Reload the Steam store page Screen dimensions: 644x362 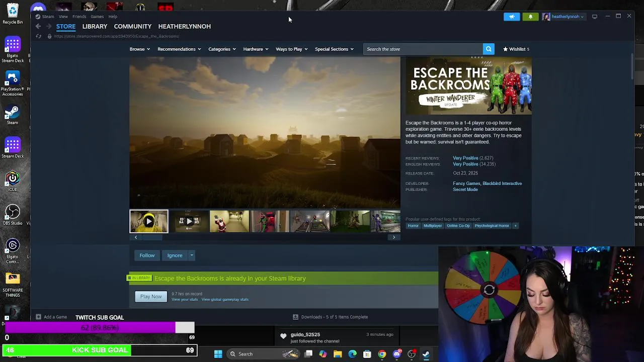click(38, 36)
